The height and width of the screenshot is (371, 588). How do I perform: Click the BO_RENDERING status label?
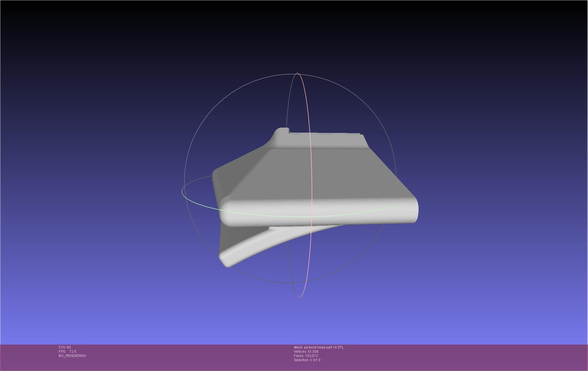point(72,356)
